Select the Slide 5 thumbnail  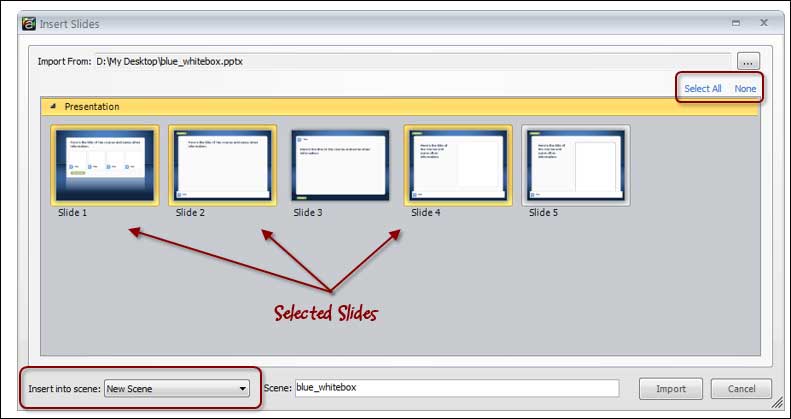(576, 165)
